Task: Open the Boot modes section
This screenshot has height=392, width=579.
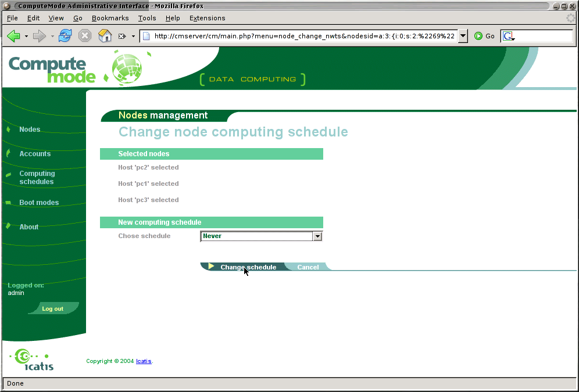Action: pos(39,203)
